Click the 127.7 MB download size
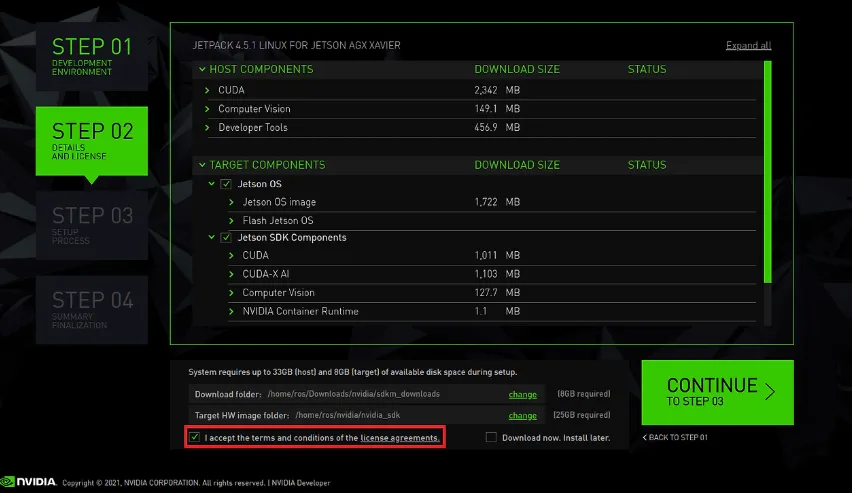Image resolution: width=852 pixels, height=493 pixels. [x=497, y=292]
